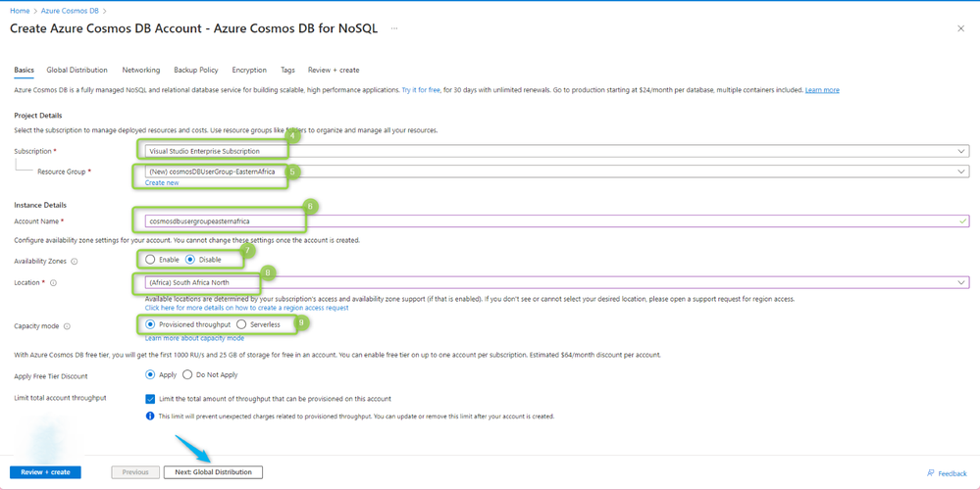Screen dimensions: 980x490
Task: Click the Availability Zones info icon
Action: click(x=75, y=262)
